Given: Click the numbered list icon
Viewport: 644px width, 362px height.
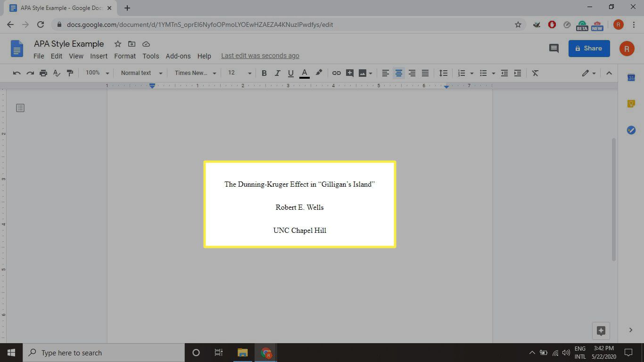Looking at the screenshot, I should [x=462, y=73].
